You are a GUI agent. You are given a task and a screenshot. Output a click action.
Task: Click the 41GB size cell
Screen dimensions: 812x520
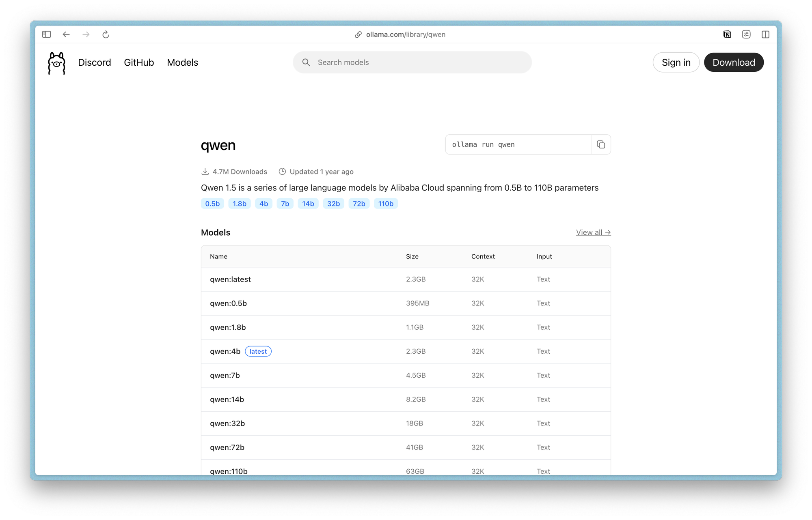click(415, 447)
